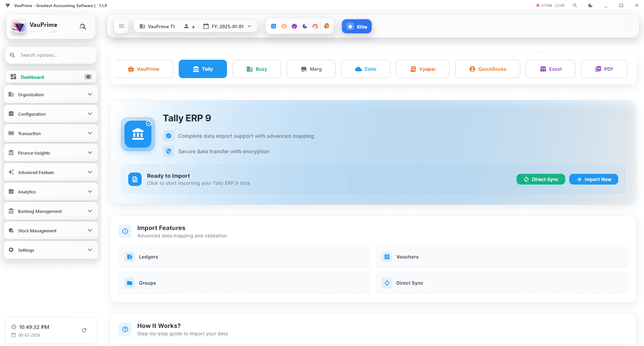The width and height of the screenshot is (644, 346).
Task: Click the Banking Management bank icon
Action: coord(11,211)
